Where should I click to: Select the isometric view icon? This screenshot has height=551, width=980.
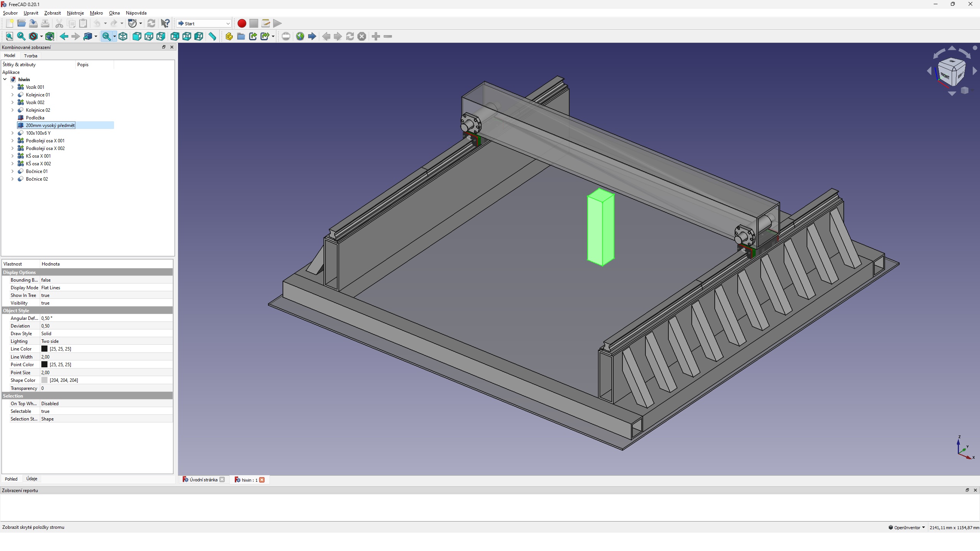coord(123,36)
